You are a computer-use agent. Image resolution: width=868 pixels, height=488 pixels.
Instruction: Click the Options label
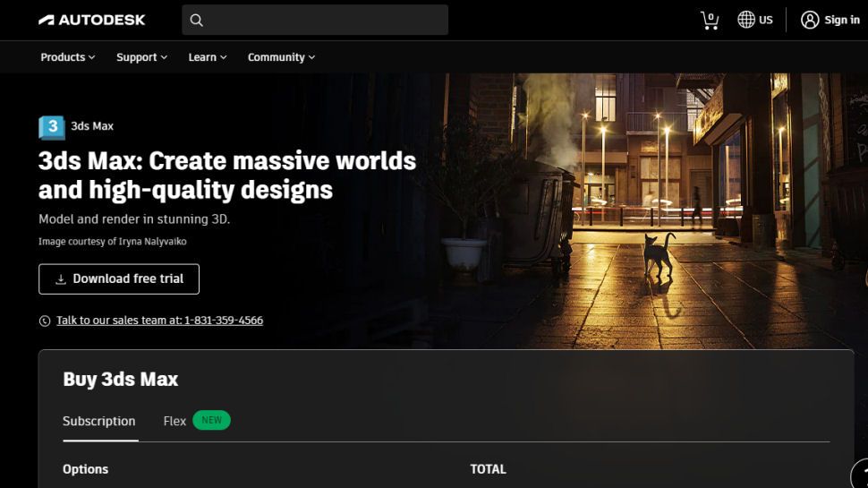[85, 469]
